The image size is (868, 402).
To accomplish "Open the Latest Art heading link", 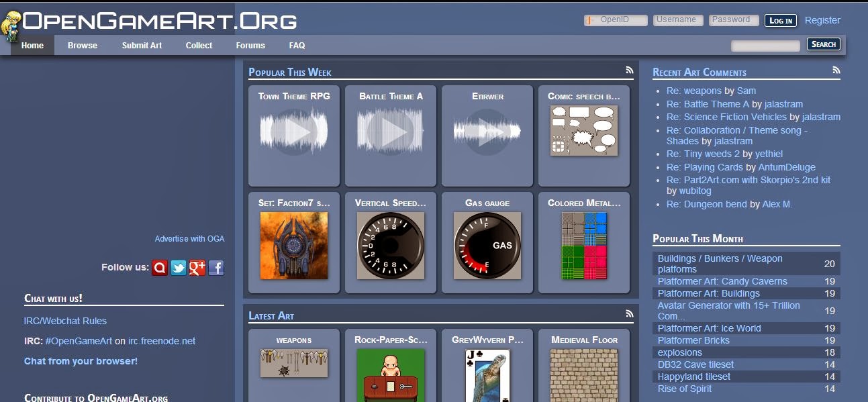I will (x=271, y=316).
